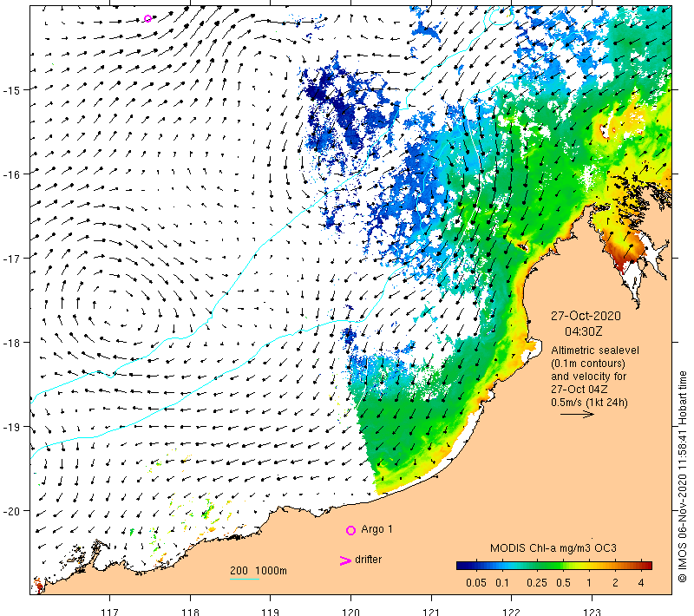Click the latitude axis label -15
Viewport: 694px width, 616px height.
(11, 90)
